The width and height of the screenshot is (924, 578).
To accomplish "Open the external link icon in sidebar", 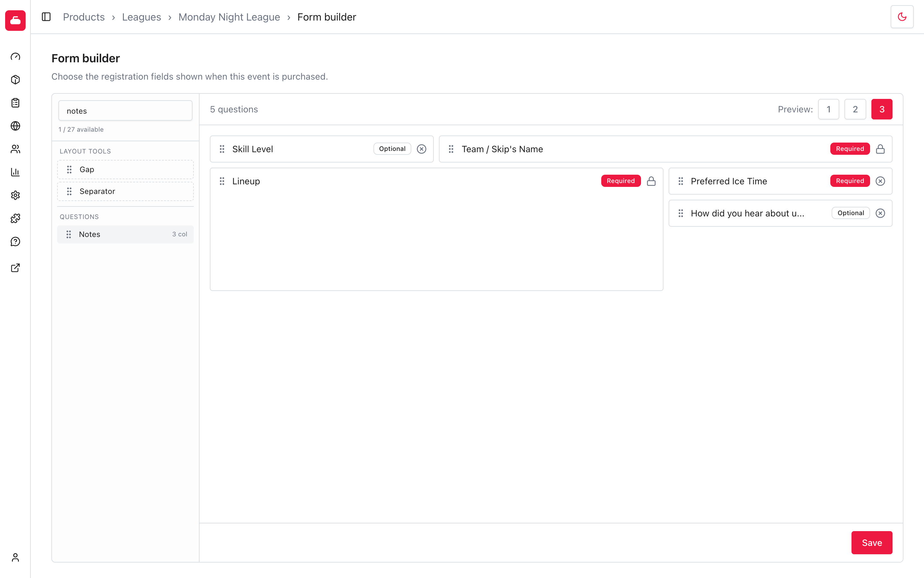I will click(x=15, y=268).
